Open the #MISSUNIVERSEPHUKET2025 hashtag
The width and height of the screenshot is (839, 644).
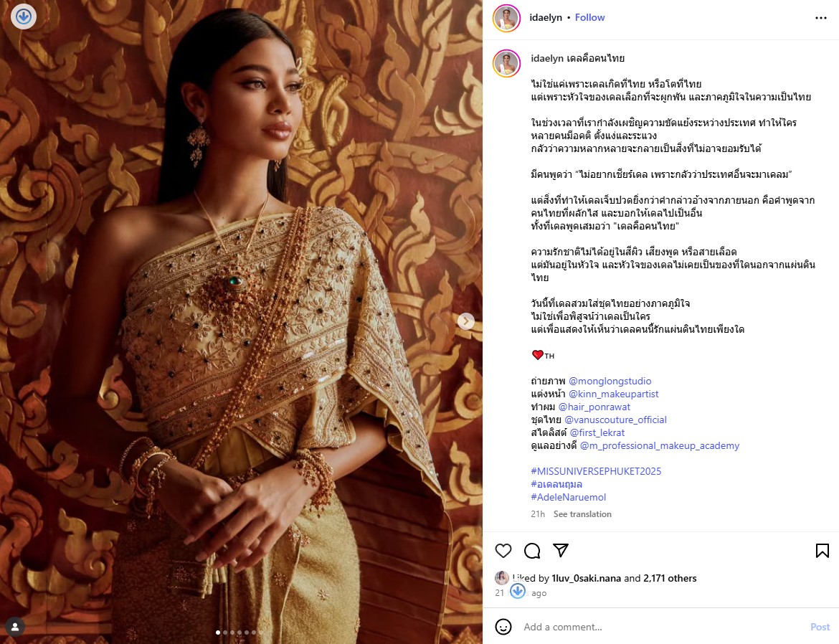tap(595, 471)
